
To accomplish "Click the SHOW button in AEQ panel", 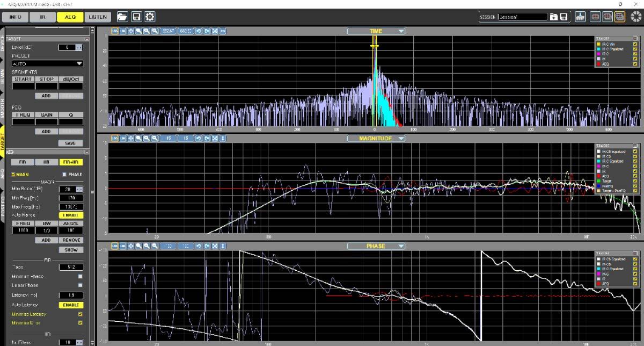I will pyautogui.click(x=71, y=250).
